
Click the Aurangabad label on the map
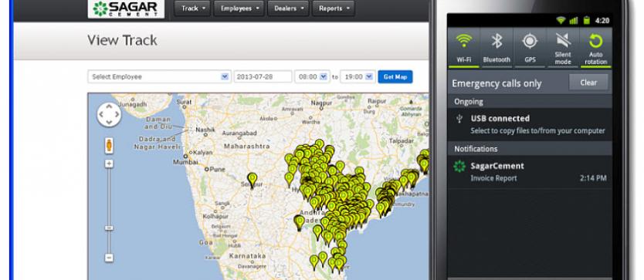click(x=239, y=133)
